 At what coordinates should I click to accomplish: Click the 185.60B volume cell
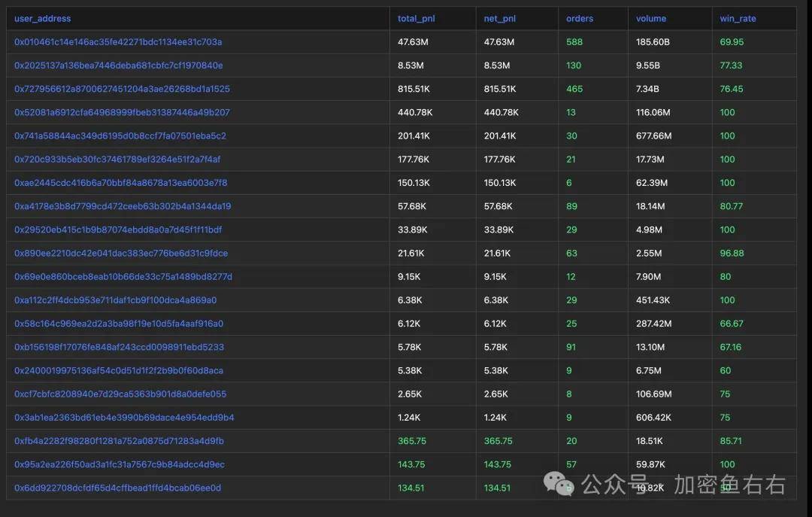click(653, 42)
